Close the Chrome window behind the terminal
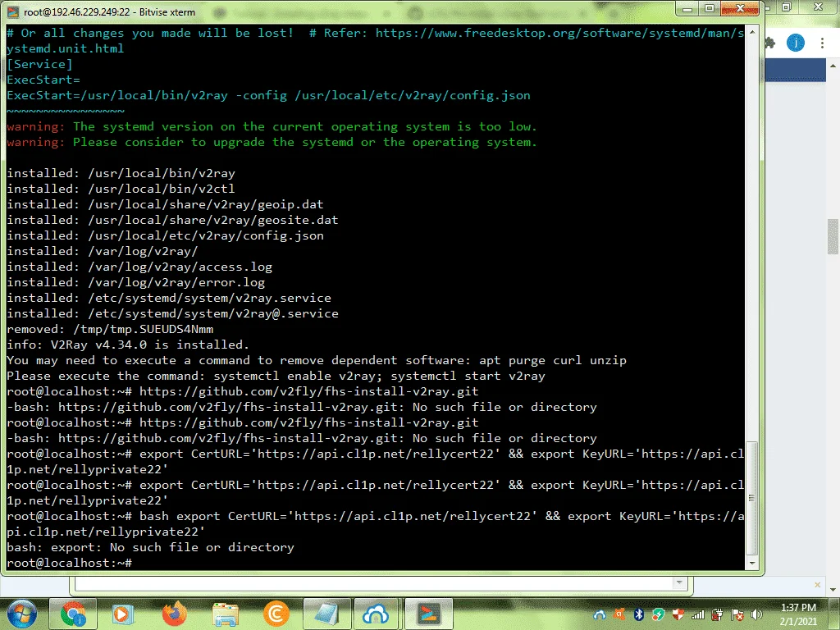This screenshot has width=840, height=630. click(x=818, y=7)
